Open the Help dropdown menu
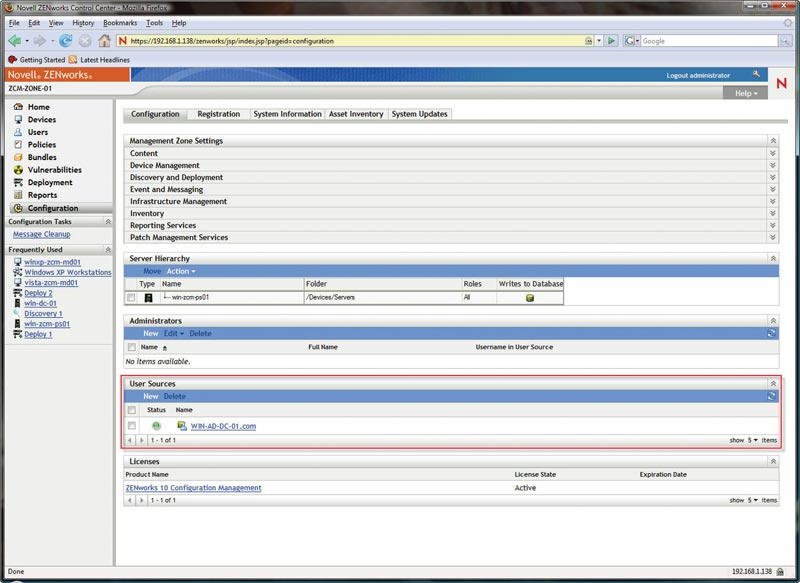 (746, 93)
